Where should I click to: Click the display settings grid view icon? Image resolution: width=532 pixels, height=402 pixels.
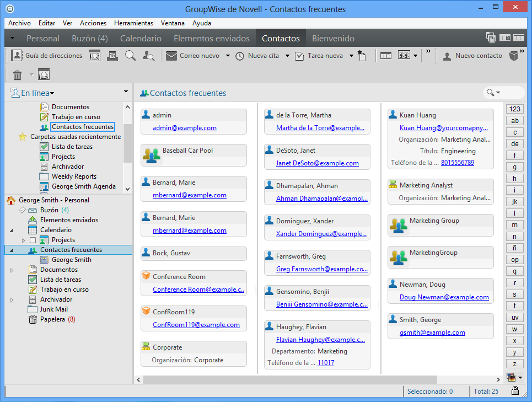tap(404, 55)
